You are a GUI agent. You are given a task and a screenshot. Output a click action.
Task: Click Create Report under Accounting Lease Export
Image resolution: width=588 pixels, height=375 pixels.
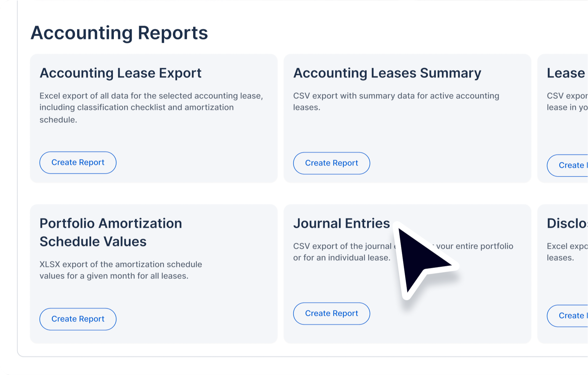pos(78,163)
